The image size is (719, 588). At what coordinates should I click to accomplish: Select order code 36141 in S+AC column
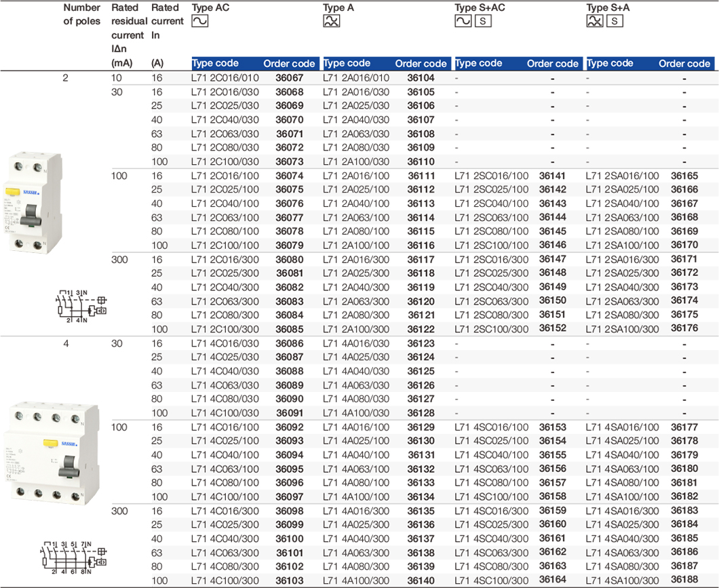coord(552,176)
